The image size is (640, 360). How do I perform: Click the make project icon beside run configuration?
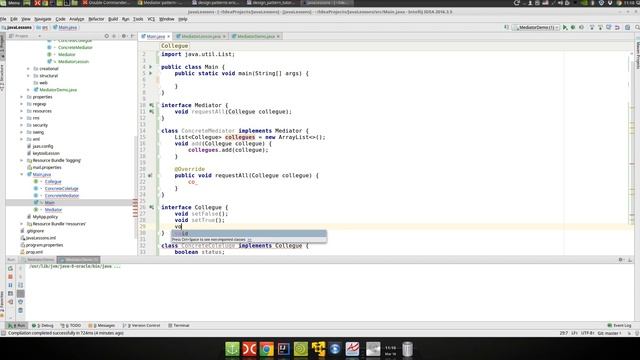(507, 27)
